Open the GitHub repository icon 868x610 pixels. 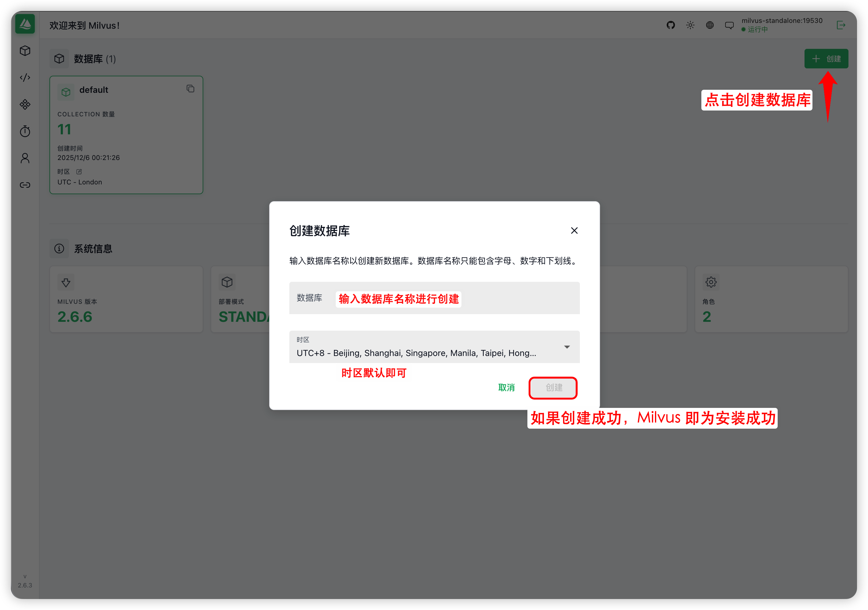click(x=671, y=25)
